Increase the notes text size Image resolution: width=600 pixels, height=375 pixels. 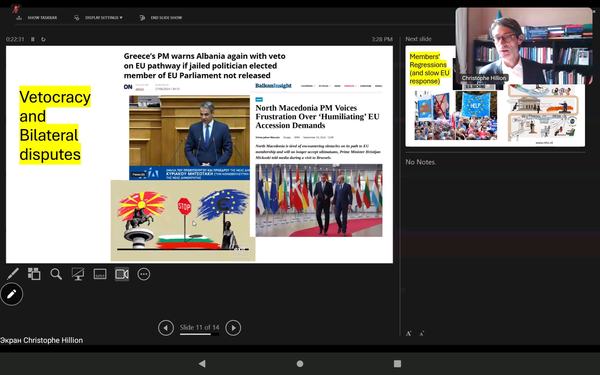[x=408, y=333]
